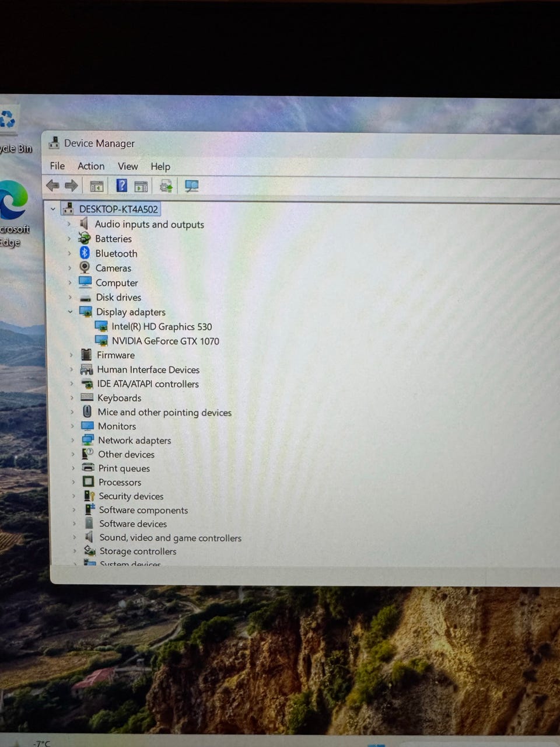Viewport: 560px width, 747px height.
Task: Click the Batteries label text
Action: [x=113, y=239]
